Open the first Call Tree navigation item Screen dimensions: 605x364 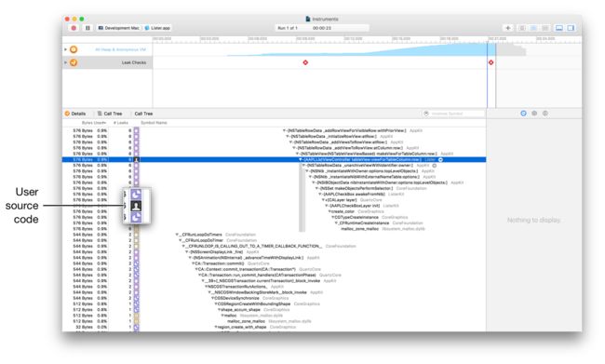[110, 114]
